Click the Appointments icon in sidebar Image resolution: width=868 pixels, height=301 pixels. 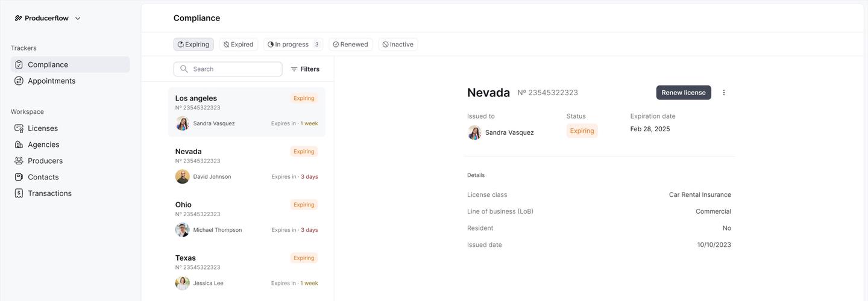click(x=19, y=81)
